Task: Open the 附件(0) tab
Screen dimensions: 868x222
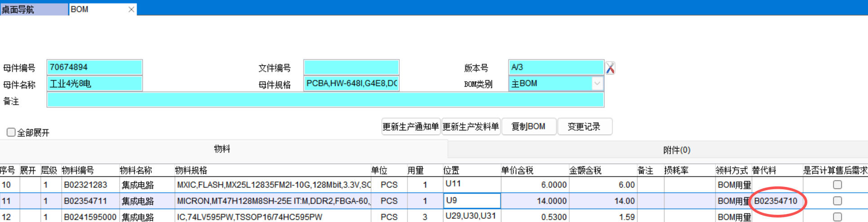Action: pos(676,150)
